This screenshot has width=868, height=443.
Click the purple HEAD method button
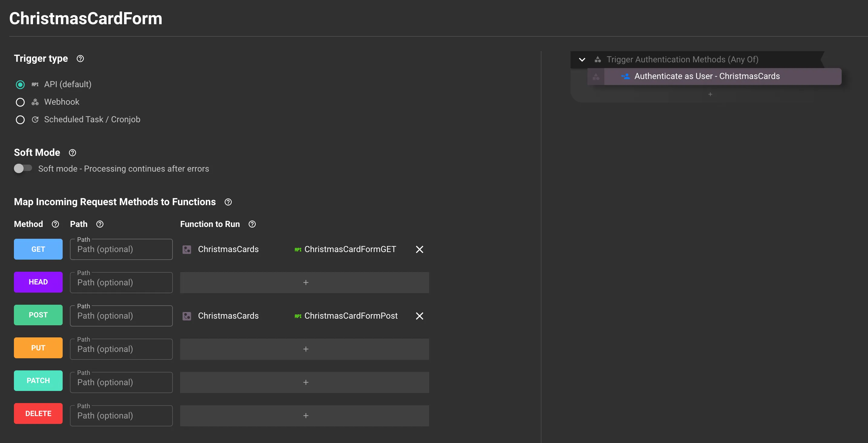[38, 282]
